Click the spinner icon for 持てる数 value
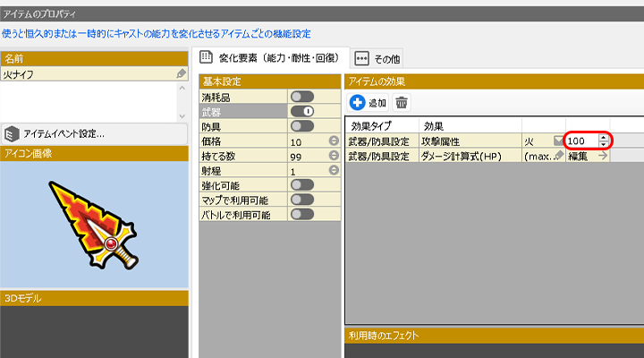The image size is (644, 358). pos(333,156)
